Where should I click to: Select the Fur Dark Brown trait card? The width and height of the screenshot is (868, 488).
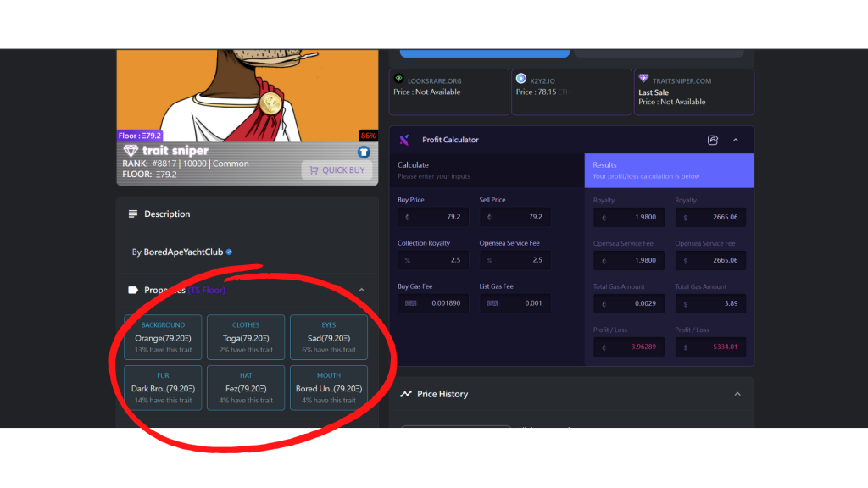point(163,387)
